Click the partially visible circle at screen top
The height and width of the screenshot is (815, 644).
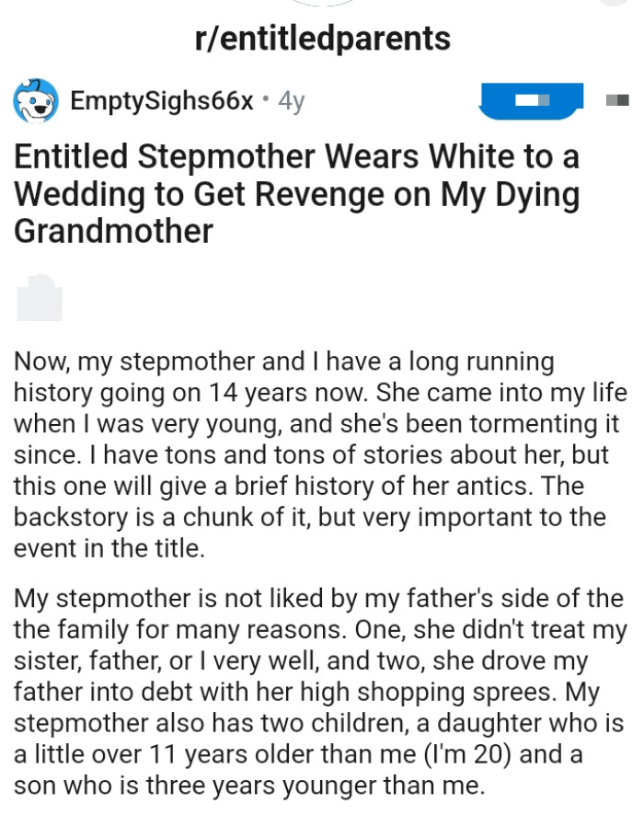pyautogui.click(x=322, y=5)
